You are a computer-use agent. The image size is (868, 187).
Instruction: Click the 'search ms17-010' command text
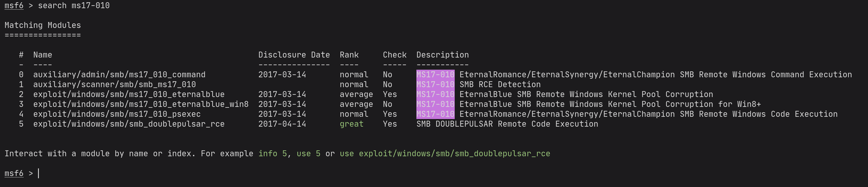tap(74, 6)
